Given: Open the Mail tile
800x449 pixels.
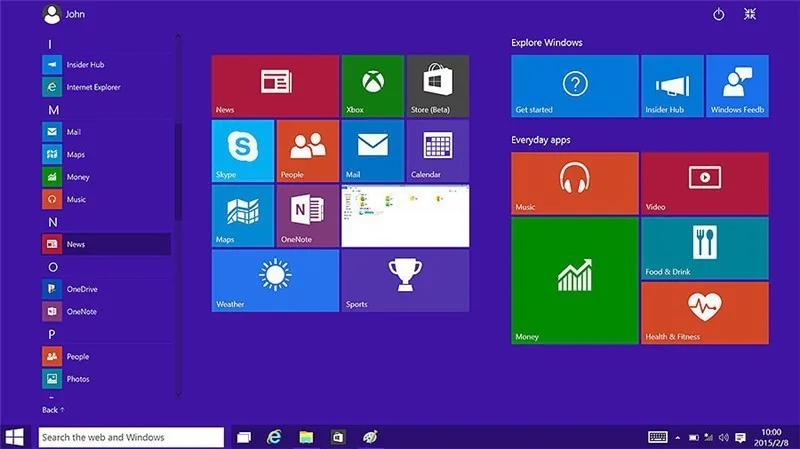Looking at the screenshot, I should 373,151.
